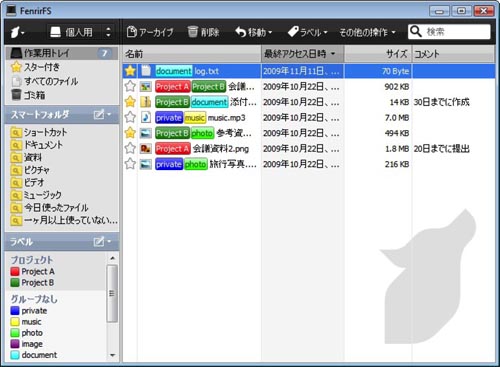500x367 pixels.
Task: Select the yellow music label
Action: click(x=26, y=322)
